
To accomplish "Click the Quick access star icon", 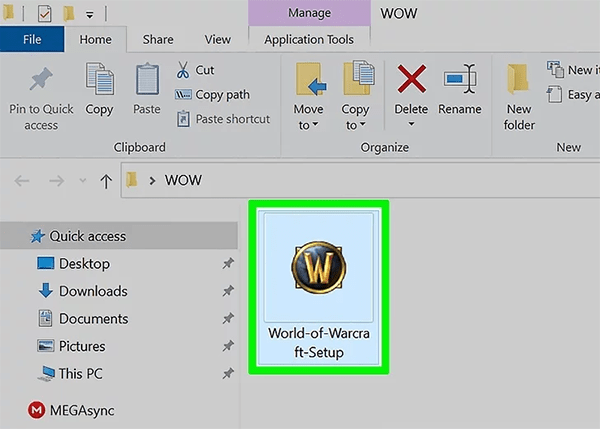I will click(38, 236).
